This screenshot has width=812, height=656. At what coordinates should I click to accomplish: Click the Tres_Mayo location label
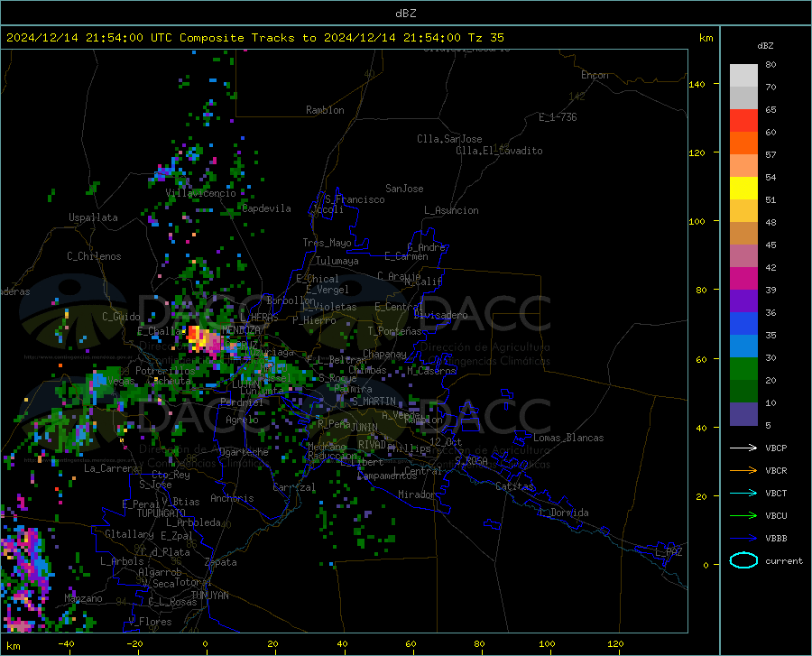(327, 243)
